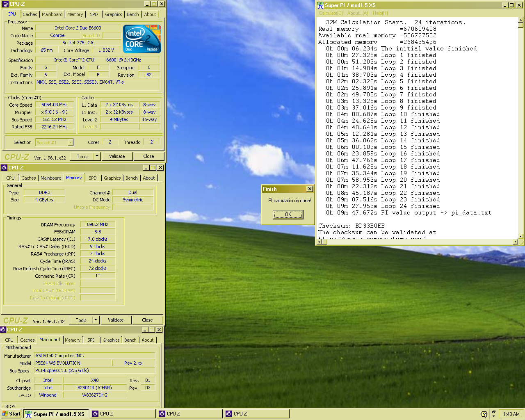
Task: Click the Super PI horizontal scrollbar right arrow
Action: 516,242
